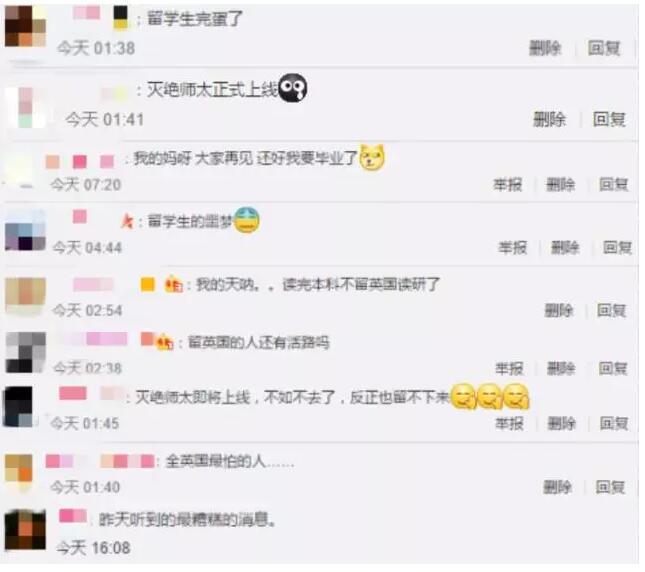
Task: Click the crying black emoji in the 01:41 comment
Action: (292, 88)
